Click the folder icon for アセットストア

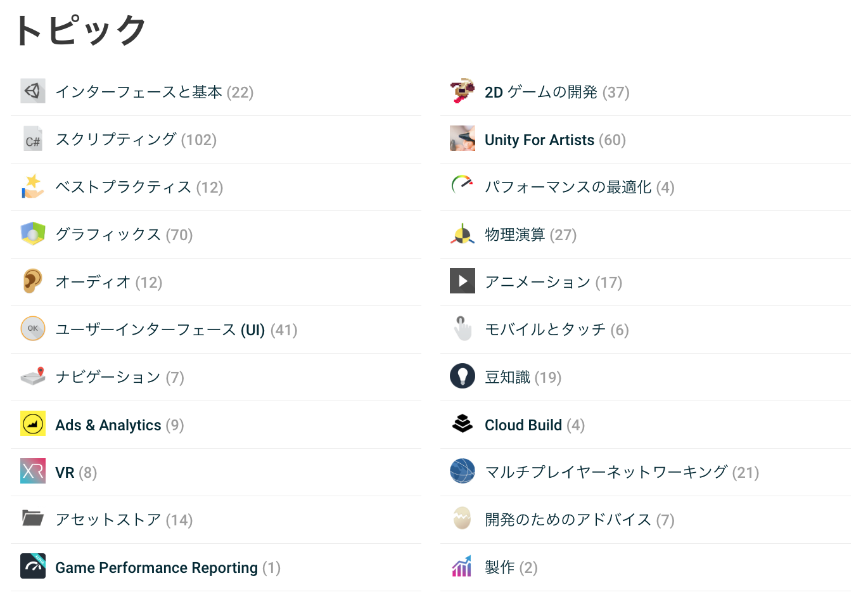coord(33,518)
